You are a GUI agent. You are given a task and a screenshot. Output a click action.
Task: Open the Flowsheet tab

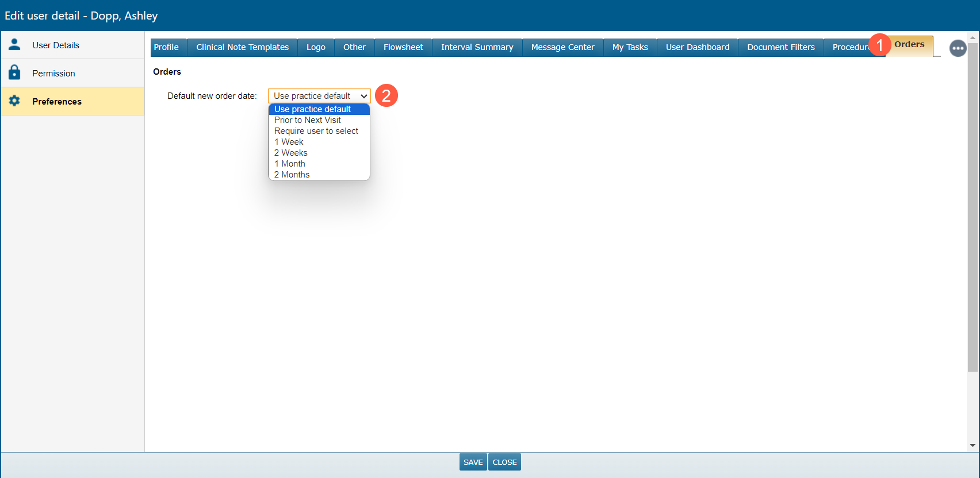(x=403, y=47)
